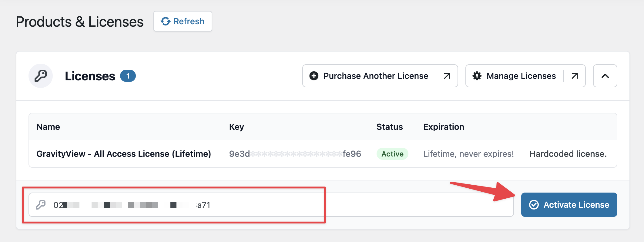Click the Licenses count badge showing 1

coord(128,76)
